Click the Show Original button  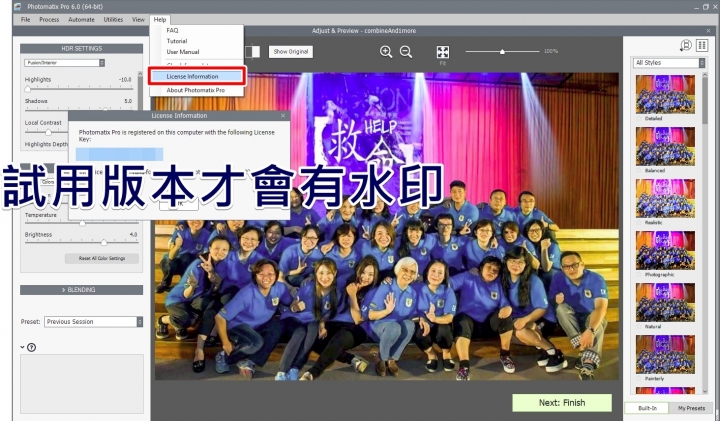coord(291,51)
